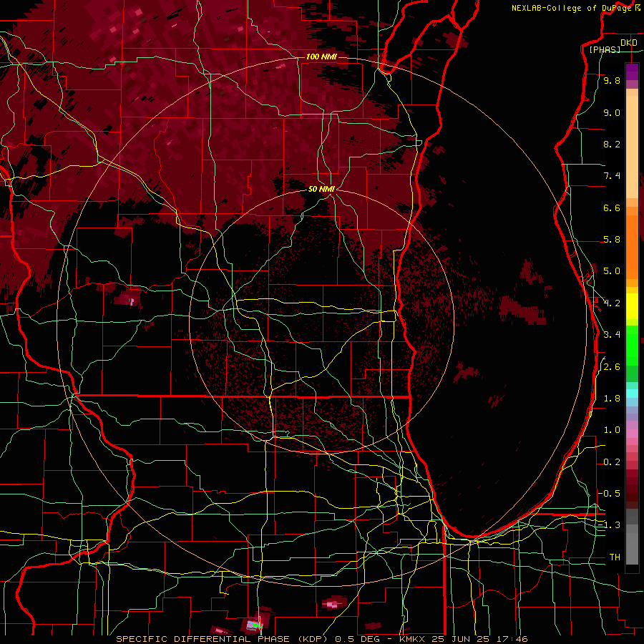Click the 50 NMI range ring label
Viewport: 644px width, 644px height.
coord(321,189)
